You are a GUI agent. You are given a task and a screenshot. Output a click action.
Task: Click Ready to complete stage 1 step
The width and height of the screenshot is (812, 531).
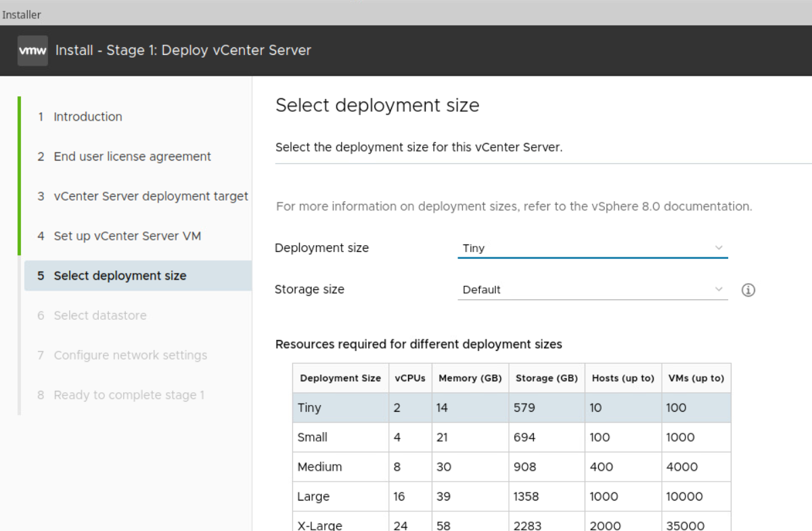[x=129, y=395]
